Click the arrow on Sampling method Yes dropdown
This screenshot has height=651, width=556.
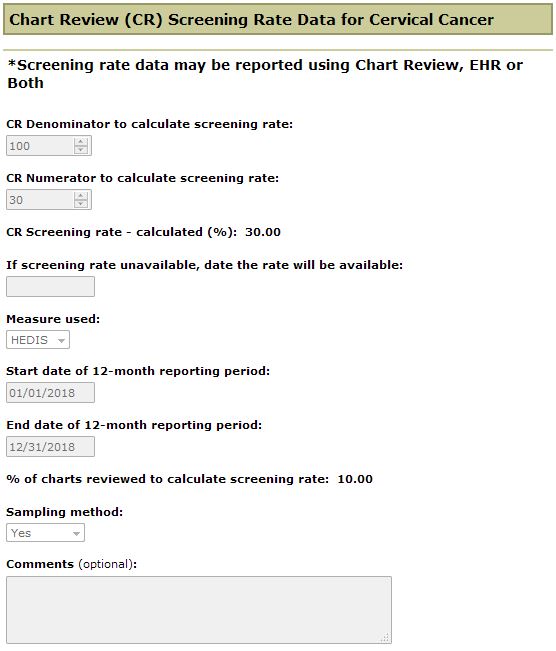tap(76, 534)
